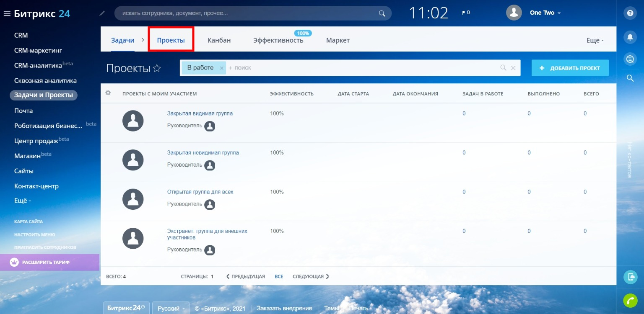Open CRM-аналитика in the left menu
Viewport: 644px width, 314px height.
click(x=38, y=65)
